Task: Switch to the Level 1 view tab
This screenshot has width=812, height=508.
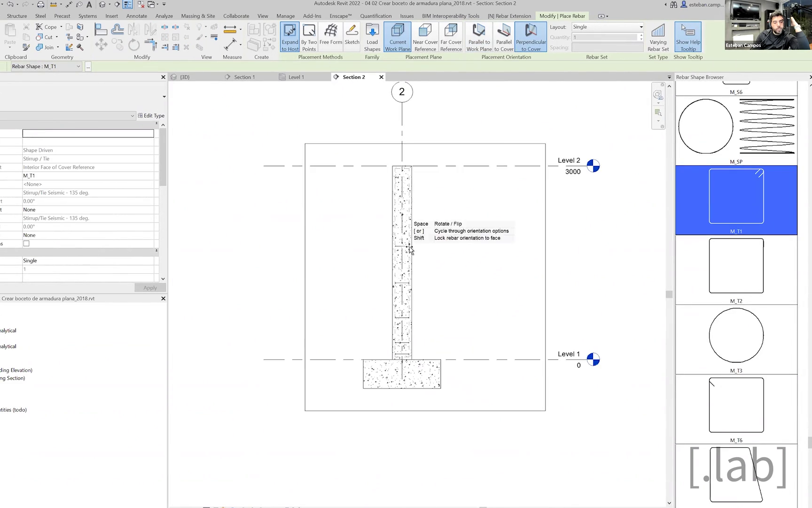Action: (296, 77)
